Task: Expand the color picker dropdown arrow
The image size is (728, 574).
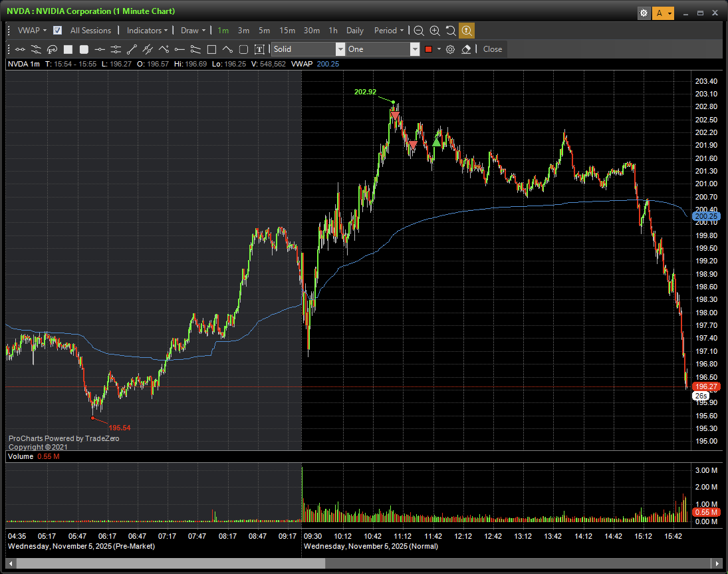Action: (x=439, y=49)
